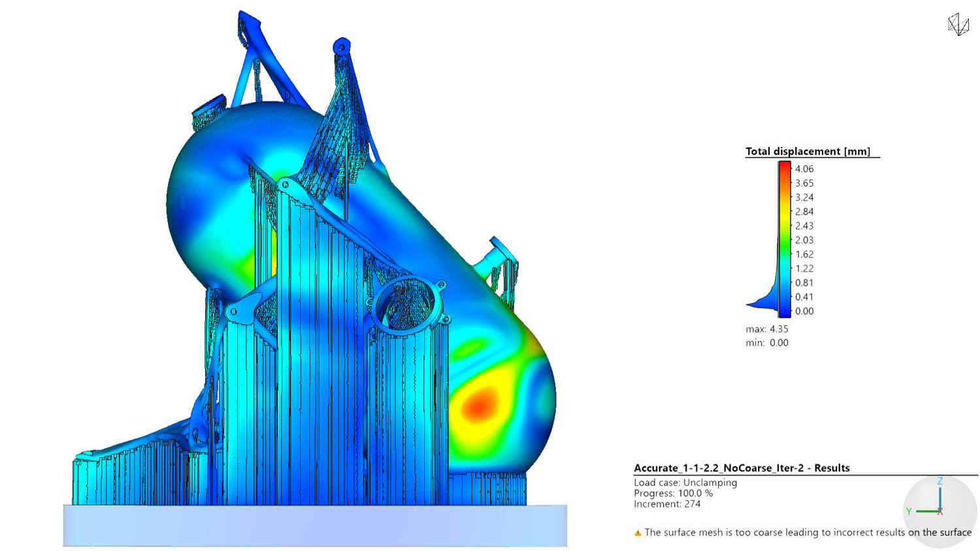
Task: Click the 'Load case: Unclamping' text
Action: point(685,482)
